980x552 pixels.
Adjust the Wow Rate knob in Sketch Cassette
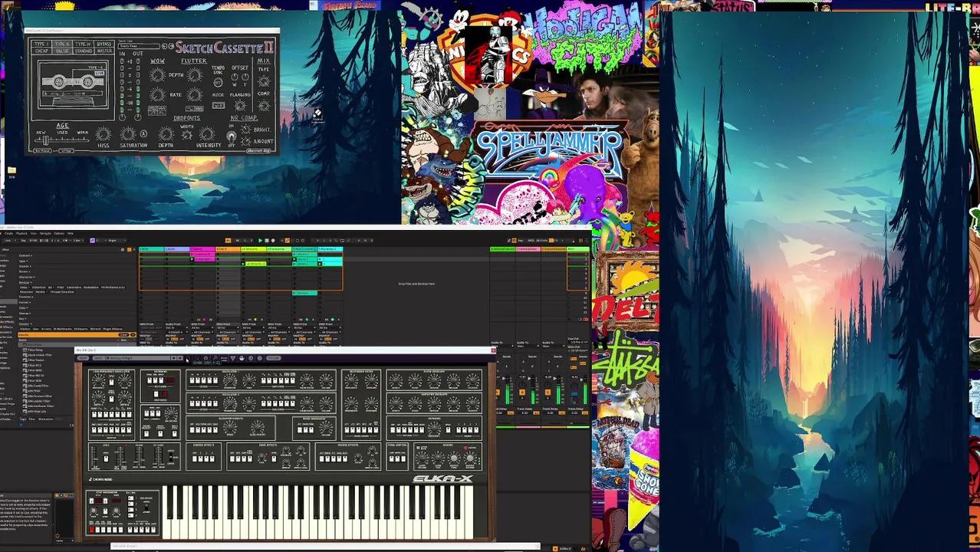157,94
